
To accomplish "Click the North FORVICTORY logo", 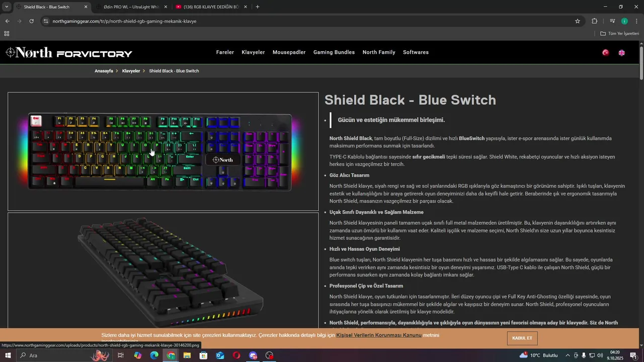I will pyautogui.click(x=69, y=53).
